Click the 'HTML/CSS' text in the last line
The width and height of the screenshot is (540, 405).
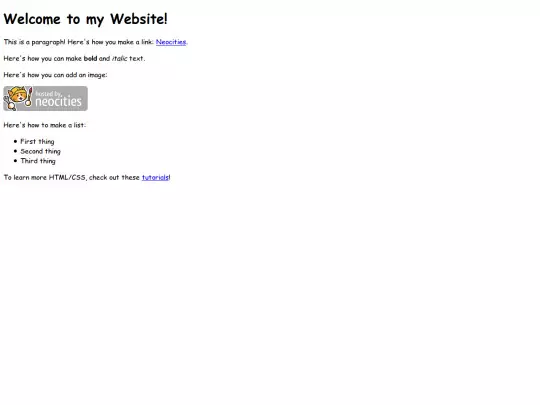pyautogui.click(x=67, y=177)
